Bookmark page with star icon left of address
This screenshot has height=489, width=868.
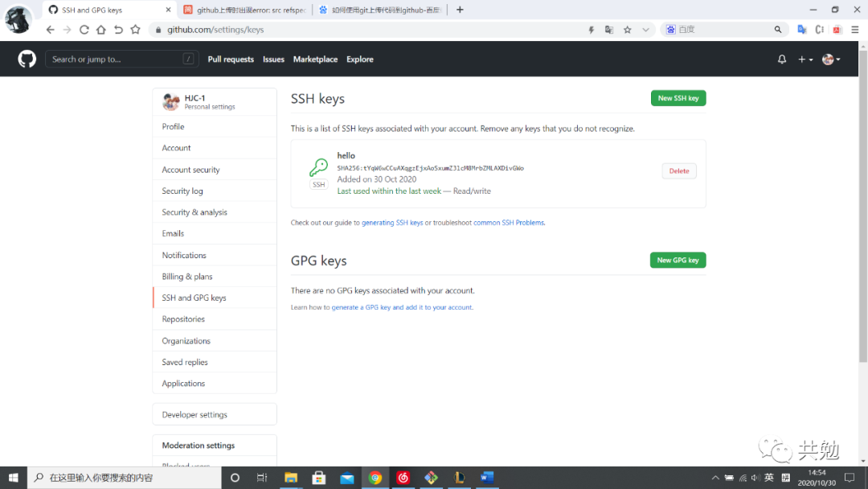pyautogui.click(x=135, y=30)
